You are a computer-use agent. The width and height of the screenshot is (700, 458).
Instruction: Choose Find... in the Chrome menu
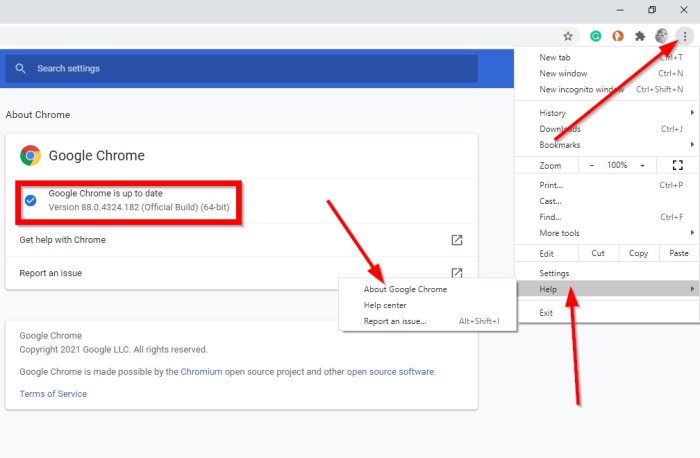point(607,217)
